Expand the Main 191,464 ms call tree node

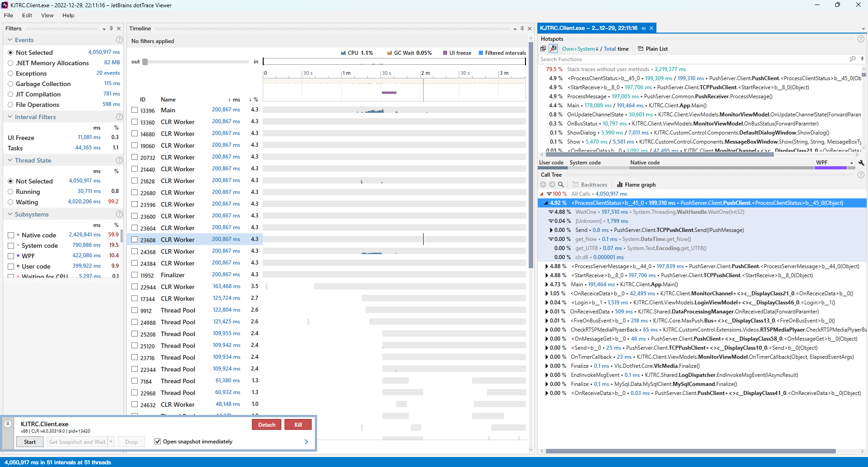click(547, 284)
